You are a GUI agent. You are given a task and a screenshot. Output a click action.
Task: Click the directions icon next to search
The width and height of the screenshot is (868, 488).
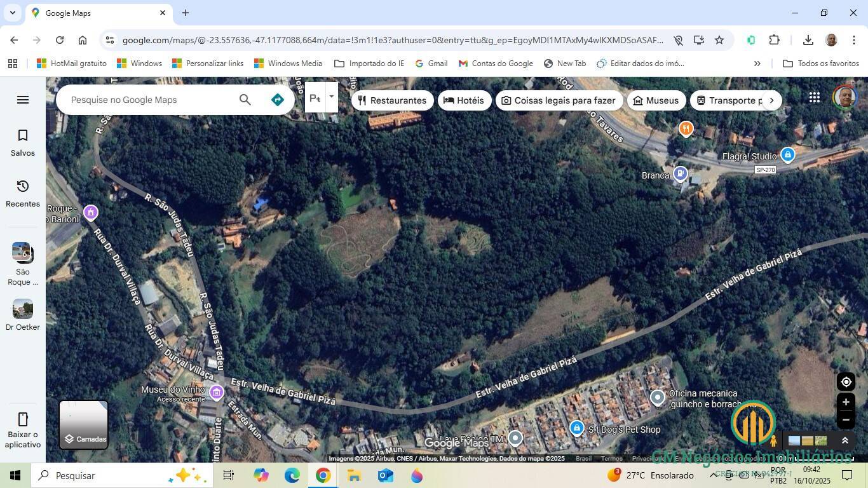point(277,99)
